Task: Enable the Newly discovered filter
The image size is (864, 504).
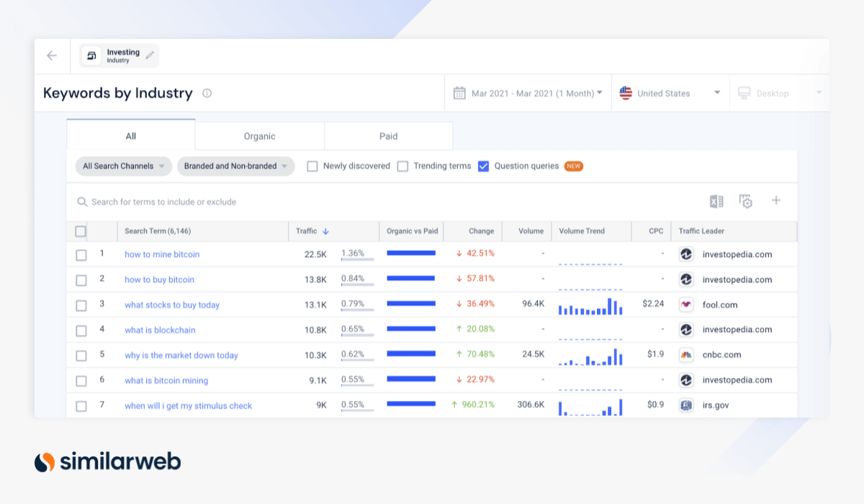Action: coord(312,166)
